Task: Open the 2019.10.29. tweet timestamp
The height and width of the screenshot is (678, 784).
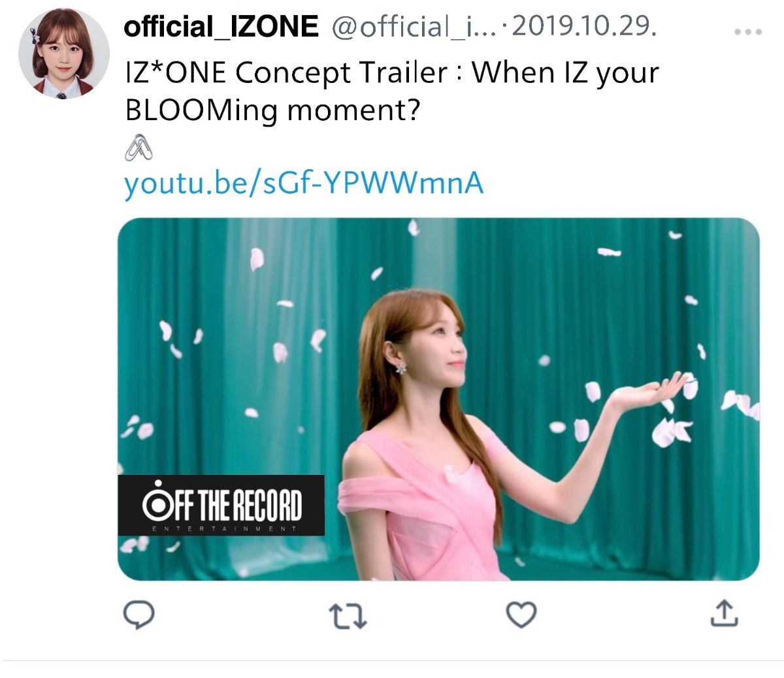Action: pyautogui.click(x=585, y=27)
